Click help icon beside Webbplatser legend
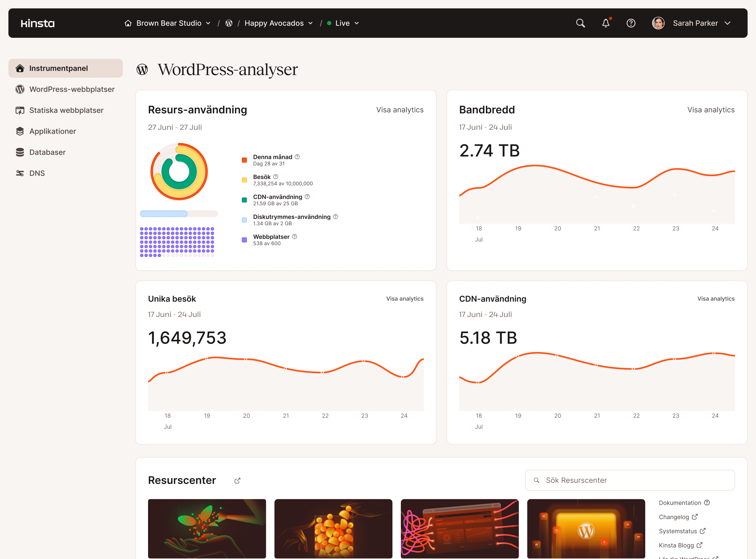The image size is (756, 559). click(x=295, y=236)
